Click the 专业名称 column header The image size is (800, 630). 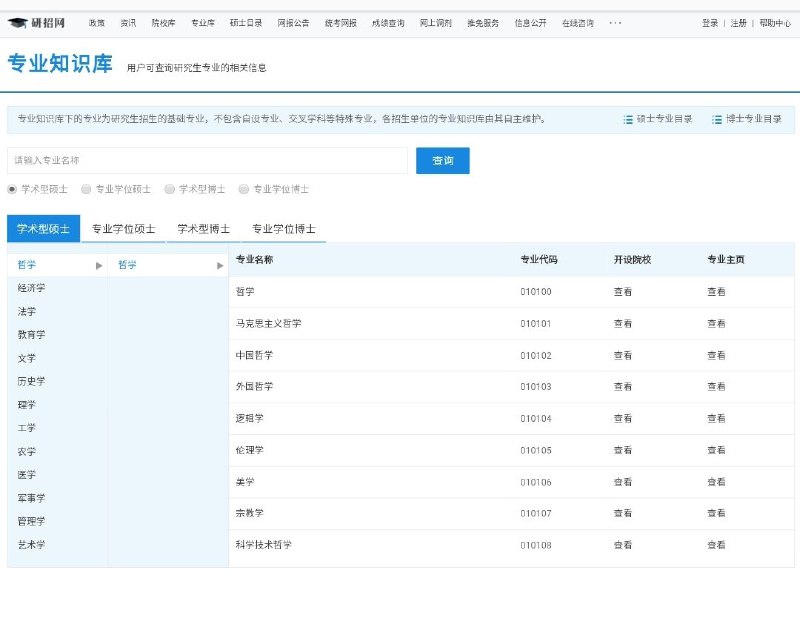(x=254, y=260)
